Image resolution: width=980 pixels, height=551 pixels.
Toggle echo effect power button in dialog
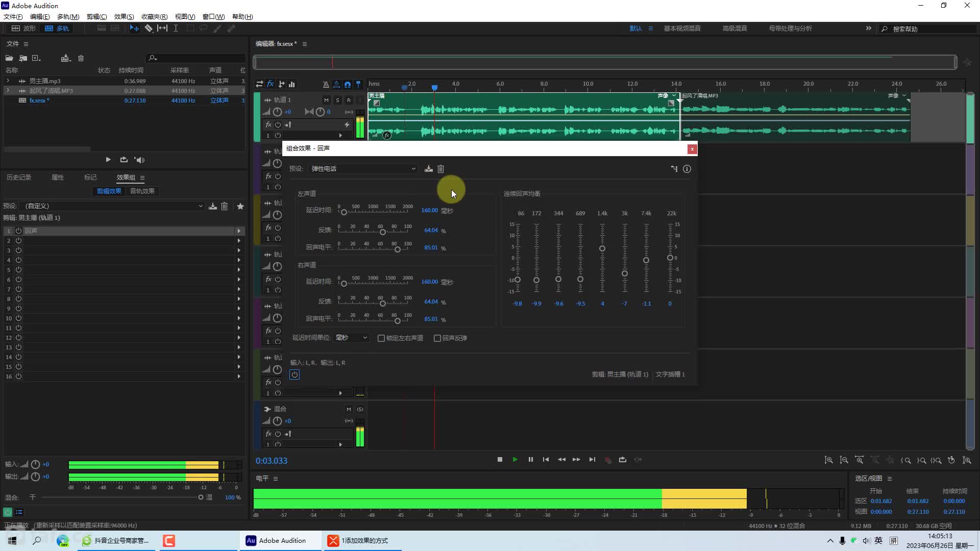295,374
